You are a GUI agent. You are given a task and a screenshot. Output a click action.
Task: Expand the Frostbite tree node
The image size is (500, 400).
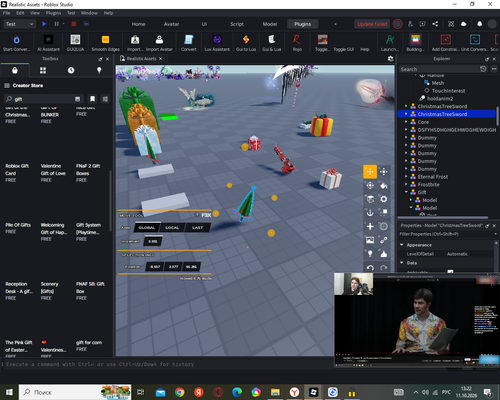coord(406,184)
